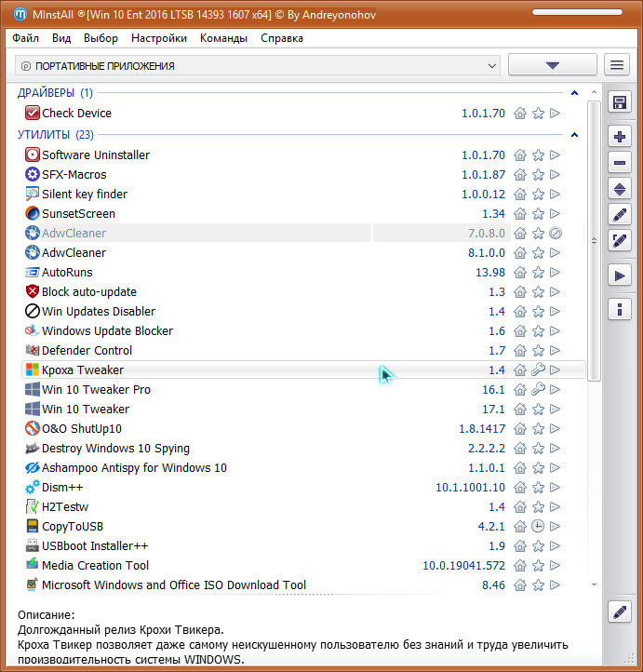This screenshot has width=643, height=672.
Task: Click play arrow for Win Updates Disabler
Action: 556,312
